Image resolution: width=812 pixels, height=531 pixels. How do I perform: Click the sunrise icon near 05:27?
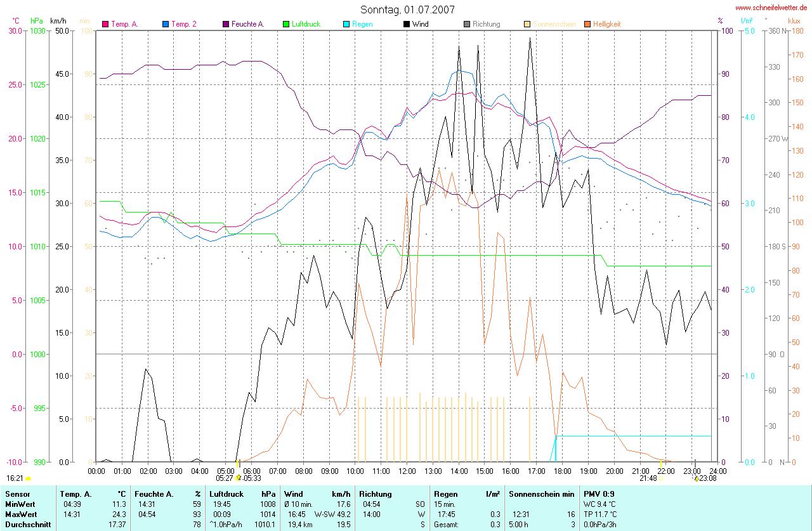click(x=239, y=478)
